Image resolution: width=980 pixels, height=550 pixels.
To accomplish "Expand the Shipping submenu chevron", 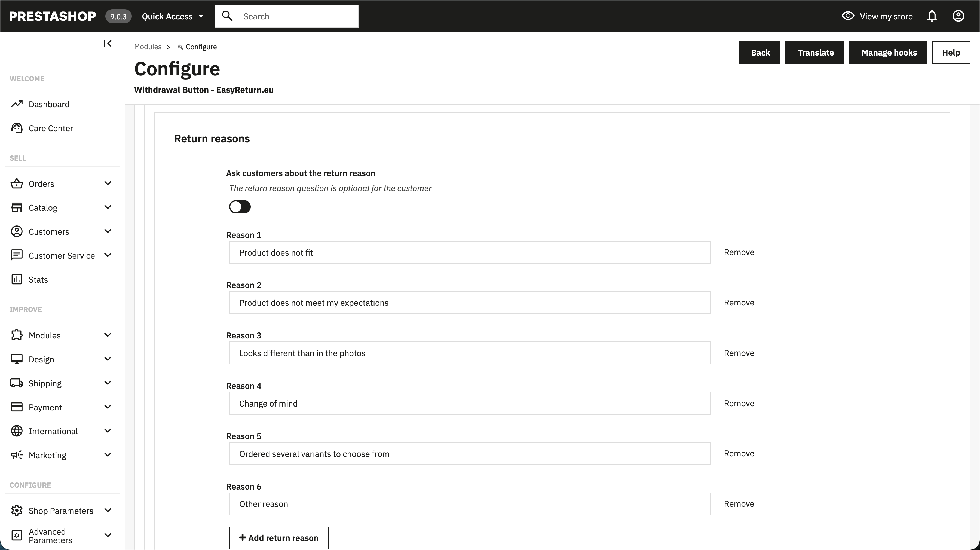I will point(108,383).
